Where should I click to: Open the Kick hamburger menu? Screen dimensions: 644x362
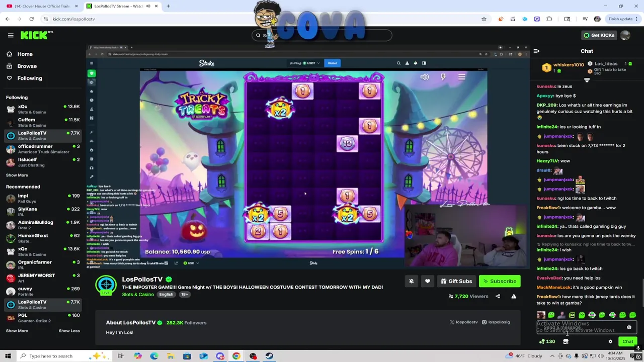tap(11, 35)
